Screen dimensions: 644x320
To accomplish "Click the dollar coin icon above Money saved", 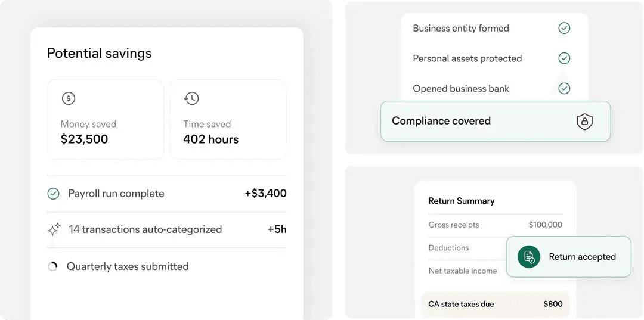I will (68, 98).
